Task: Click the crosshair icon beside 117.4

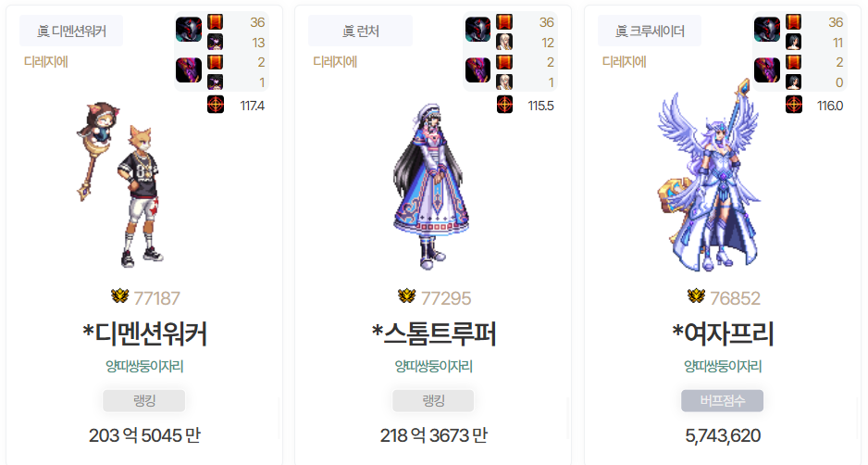Action: pyautogui.click(x=216, y=105)
